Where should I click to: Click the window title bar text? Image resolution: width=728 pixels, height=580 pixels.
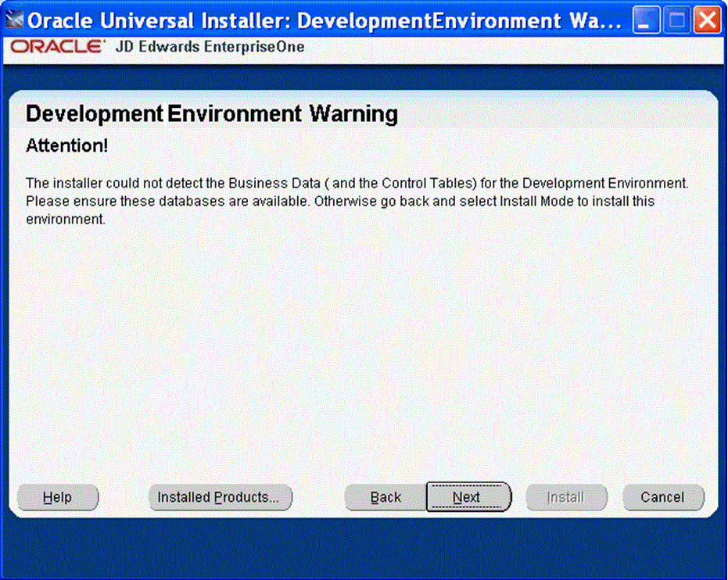[x=324, y=20]
